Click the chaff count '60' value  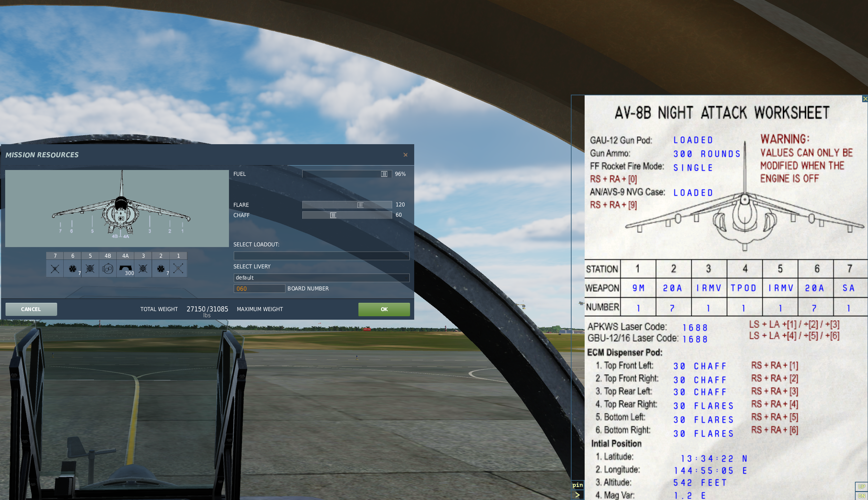[x=398, y=215]
